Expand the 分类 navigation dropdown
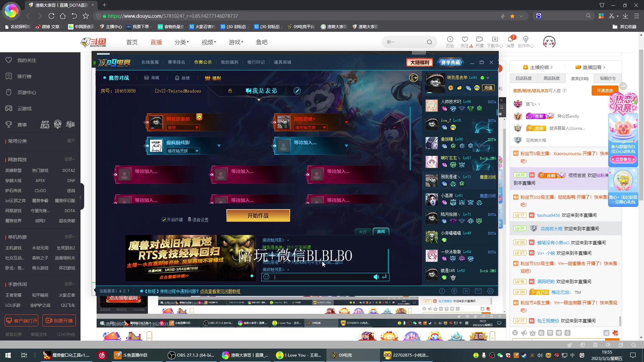The height and width of the screenshot is (362, 644). pos(182,42)
